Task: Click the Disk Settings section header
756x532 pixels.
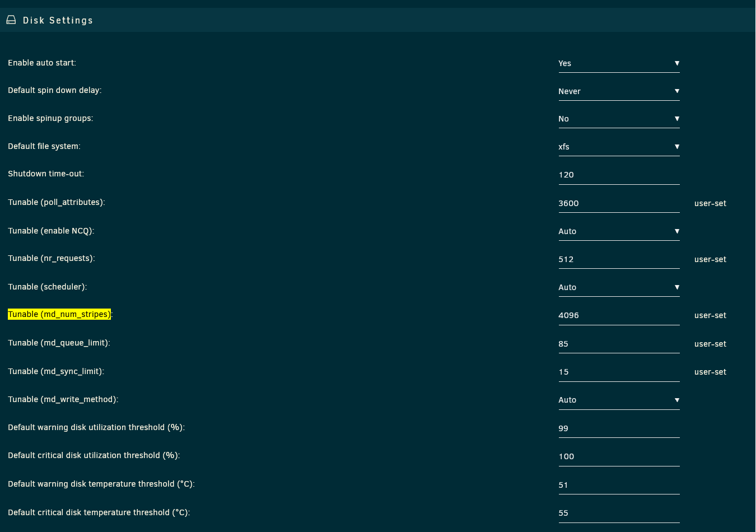Action: pos(58,20)
